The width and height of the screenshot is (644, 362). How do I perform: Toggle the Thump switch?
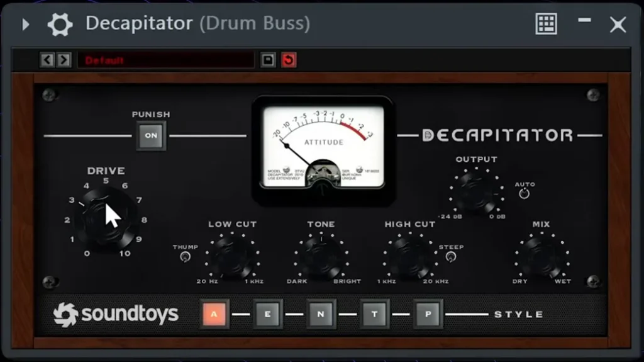coord(186,257)
